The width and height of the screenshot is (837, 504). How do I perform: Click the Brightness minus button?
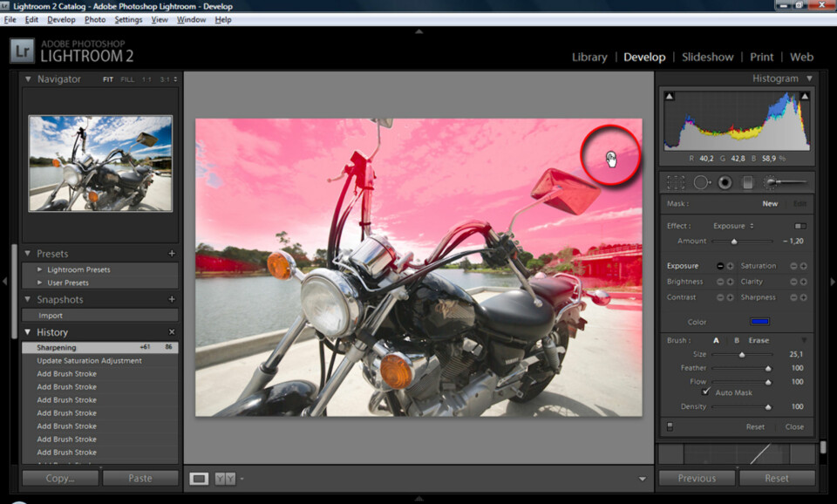click(720, 282)
